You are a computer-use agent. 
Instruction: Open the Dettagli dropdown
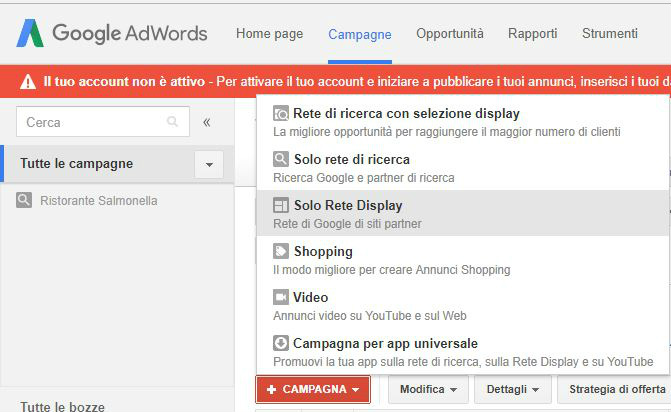[512, 389]
